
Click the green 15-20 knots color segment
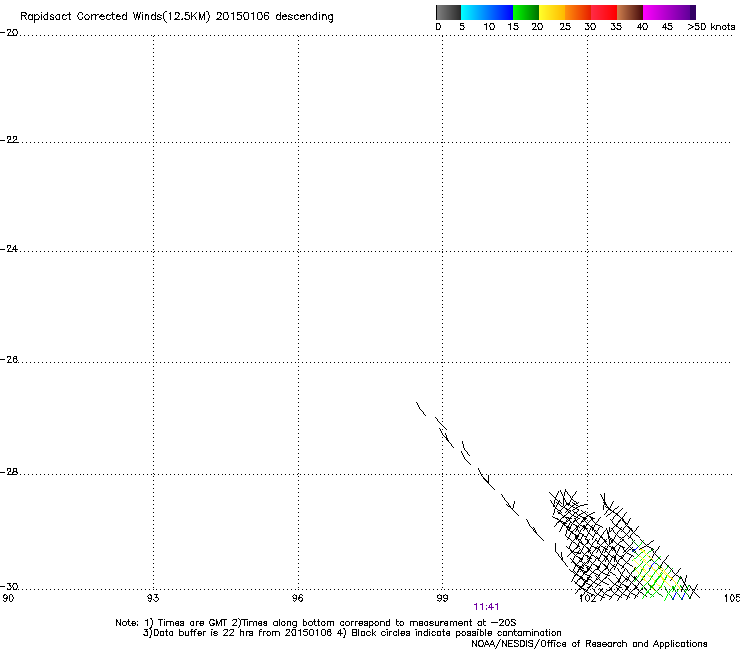point(526,12)
